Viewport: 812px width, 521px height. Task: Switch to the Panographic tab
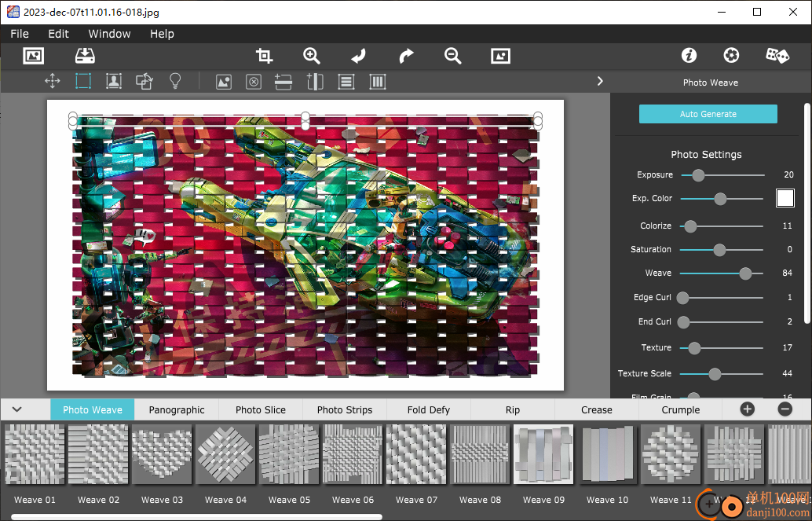(177, 409)
